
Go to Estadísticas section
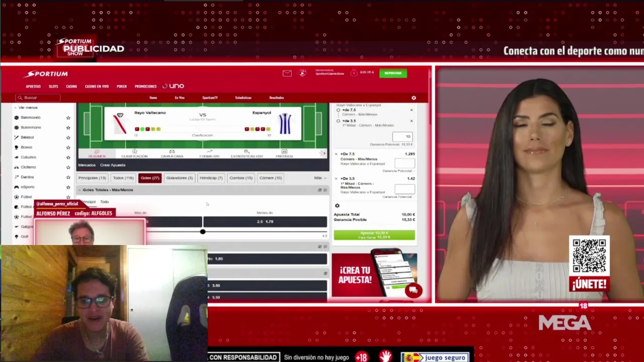[x=243, y=98]
